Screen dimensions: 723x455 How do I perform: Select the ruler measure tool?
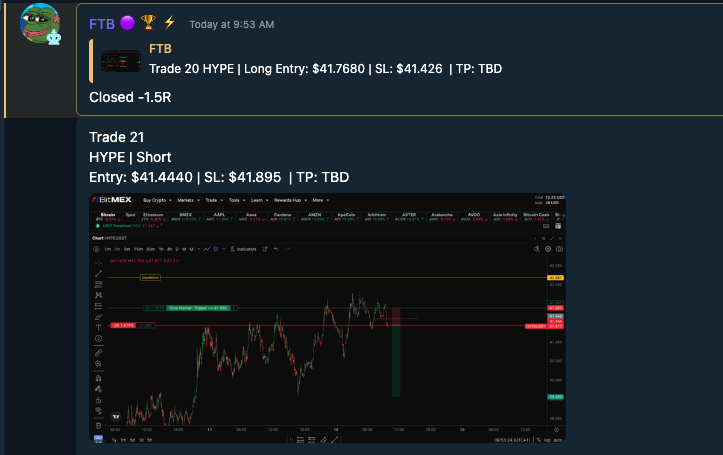click(98, 353)
